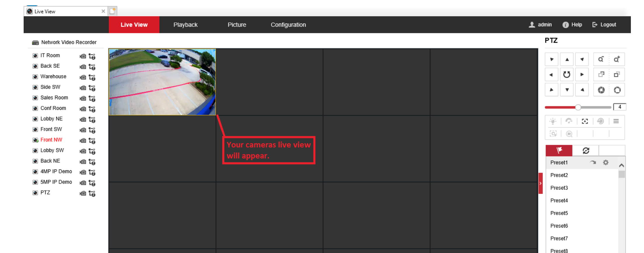Open the PTZ menu (three lines) icon
The height and width of the screenshot is (253, 644).
tap(616, 121)
